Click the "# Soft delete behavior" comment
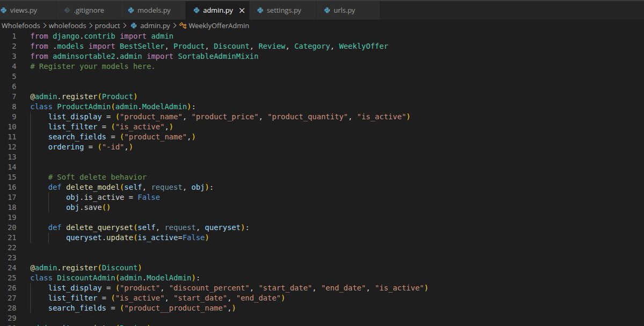Image resolution: width=644 pixels, height=326 pixels. (97, 177)
